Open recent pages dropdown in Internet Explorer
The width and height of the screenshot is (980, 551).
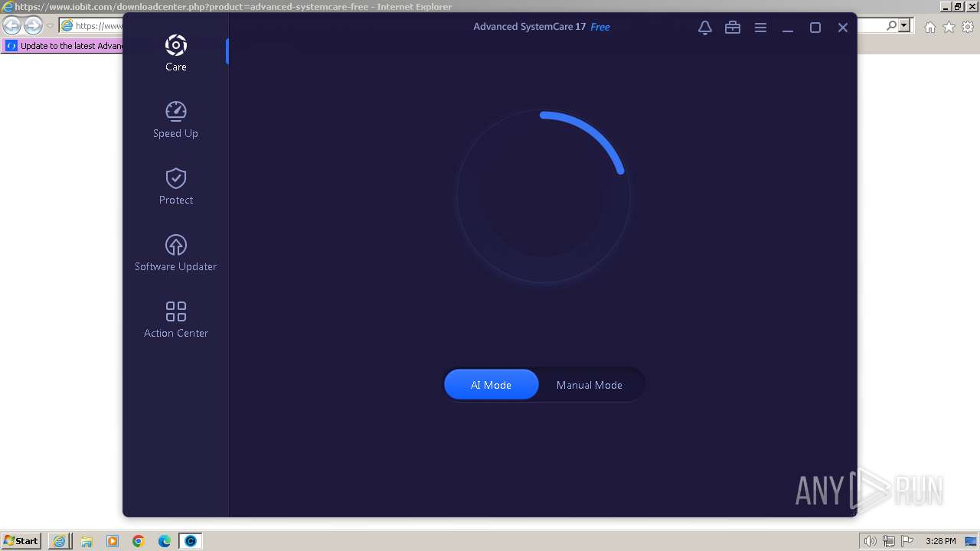[x=51, y=26]
